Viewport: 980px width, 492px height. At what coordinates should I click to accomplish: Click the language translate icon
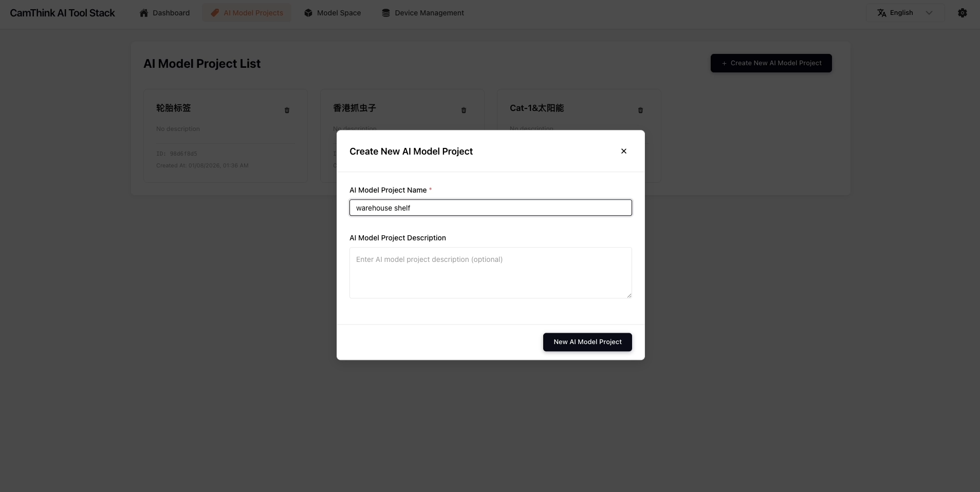881,13
